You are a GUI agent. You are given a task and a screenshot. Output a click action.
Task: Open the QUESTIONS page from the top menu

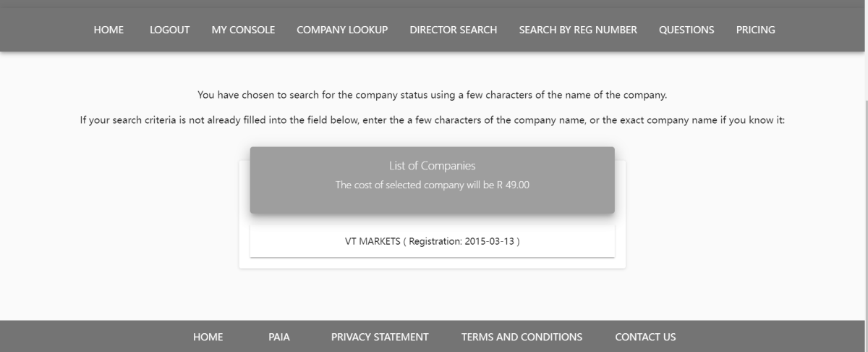click(x=686, y=30)
